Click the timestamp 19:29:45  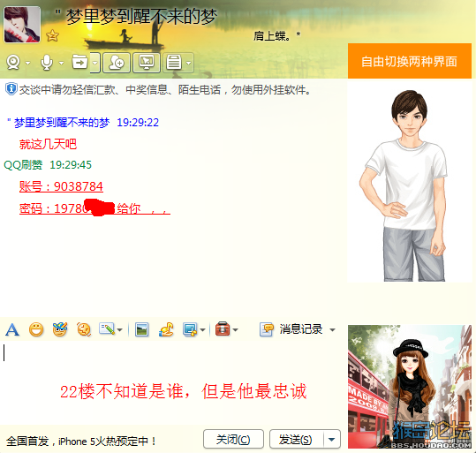click(71, 165)
